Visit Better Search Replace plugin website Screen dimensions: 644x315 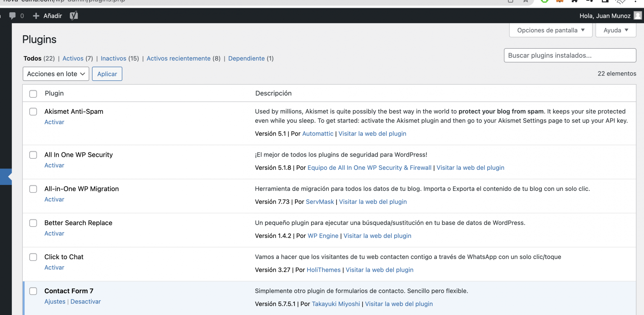click(x=377, y=236)
